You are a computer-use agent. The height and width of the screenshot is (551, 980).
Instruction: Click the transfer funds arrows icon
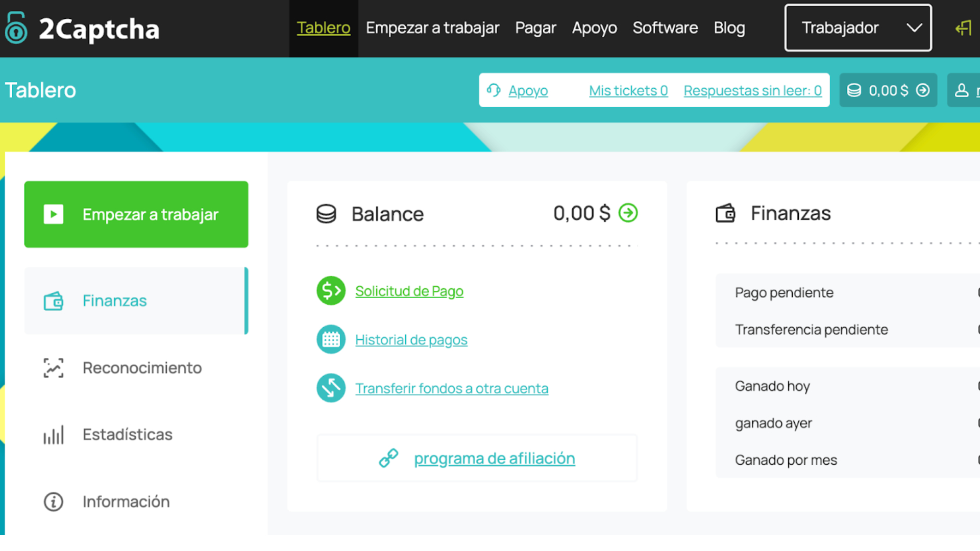[331, 388]
